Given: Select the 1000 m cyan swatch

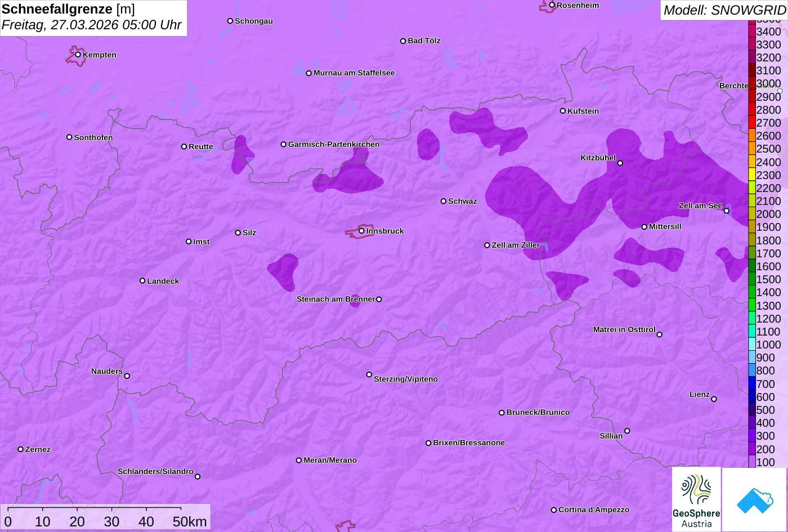Looking at the screenshot, I should [752, 345].
